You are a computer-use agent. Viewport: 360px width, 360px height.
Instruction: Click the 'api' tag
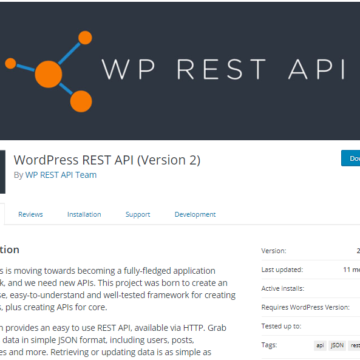[x=320, y=346]
